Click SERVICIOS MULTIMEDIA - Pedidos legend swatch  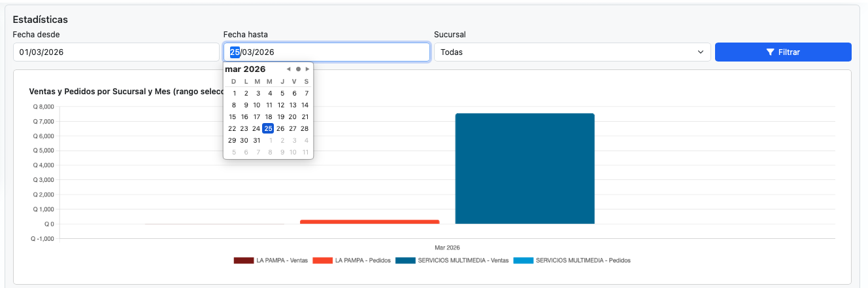(x=524, y=261)
